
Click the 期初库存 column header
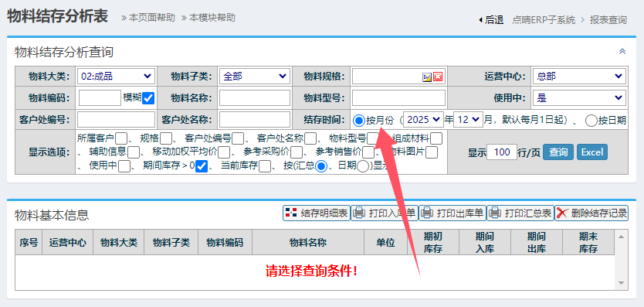(x=433, y=242)
